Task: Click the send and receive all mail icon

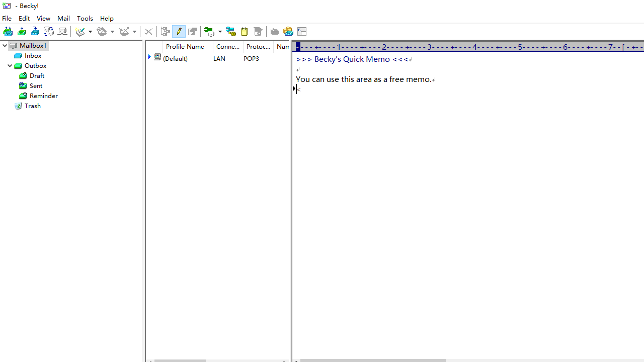Action: click(x=8, y=32)
